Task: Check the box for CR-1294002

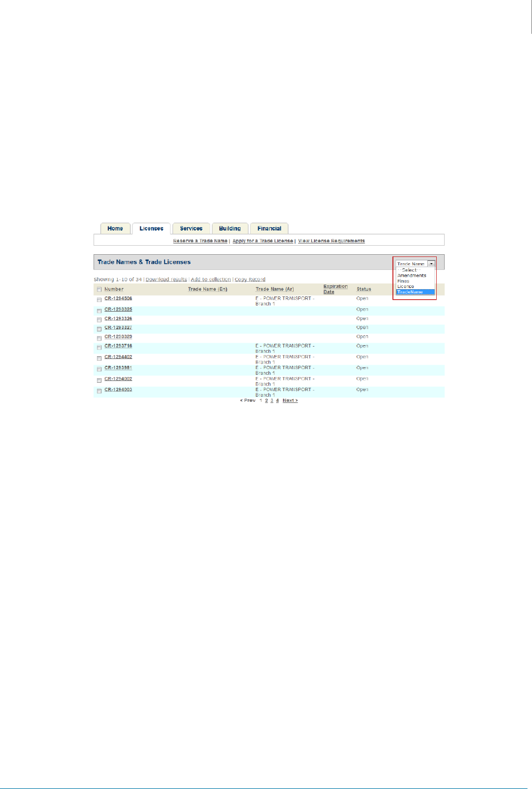Action: click(x=99, y=380)
